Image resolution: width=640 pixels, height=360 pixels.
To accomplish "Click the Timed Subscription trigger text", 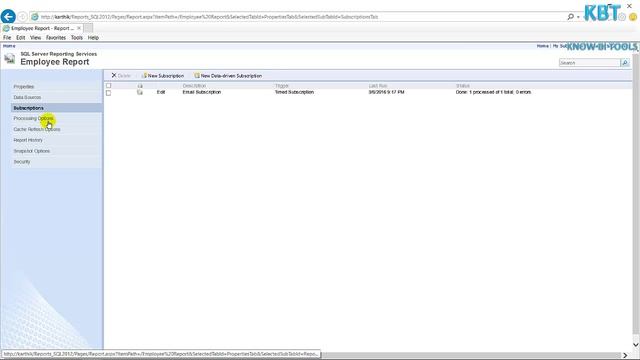I will point(294,92).
